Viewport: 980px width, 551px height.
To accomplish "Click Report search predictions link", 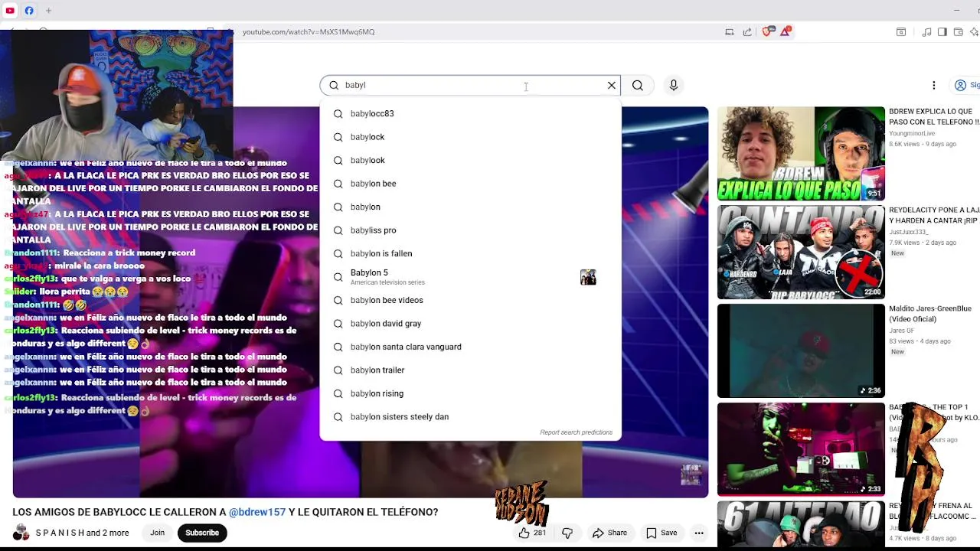I will pos(576,432).
